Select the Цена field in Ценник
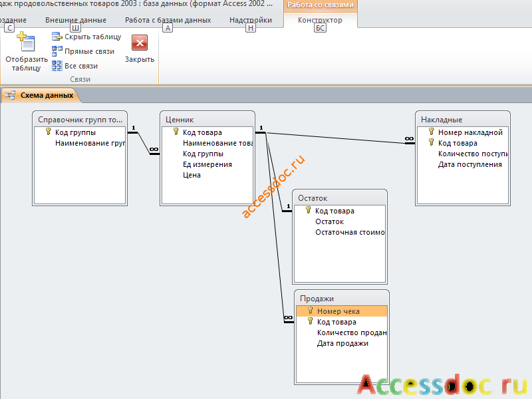Viewport: 532px width, 399px height. coord(207,175)
